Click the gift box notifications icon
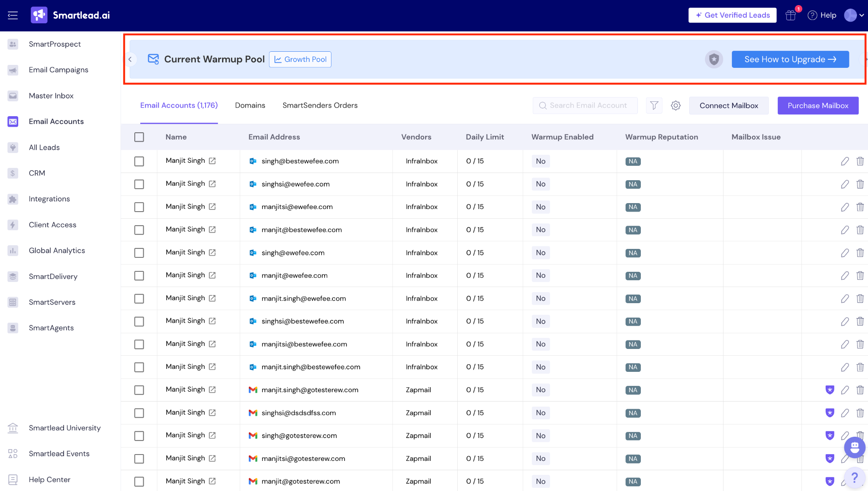This screenshot has height=491, width=868. click(790, 15)
